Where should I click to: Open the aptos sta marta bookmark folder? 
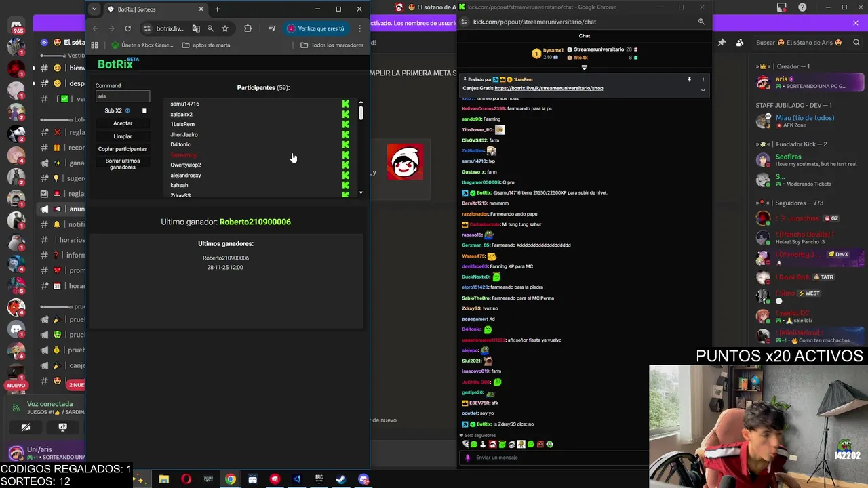(x=206, y=45)
